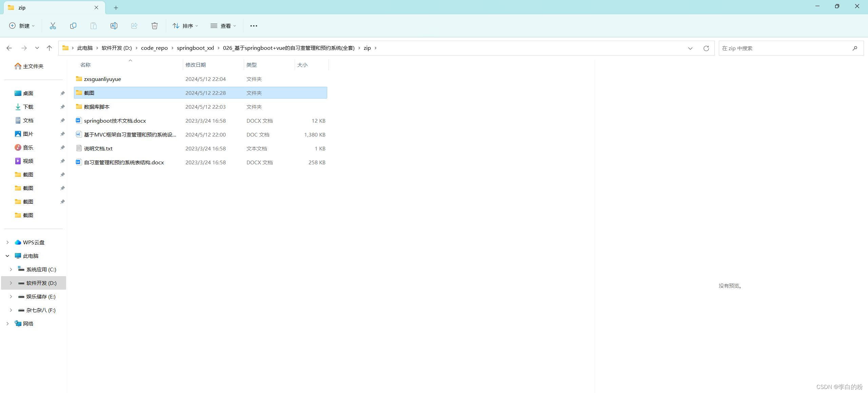The image size is (868, 393).
Task: Select the 说明文档.txt file
Action: (x=98, y=148)
